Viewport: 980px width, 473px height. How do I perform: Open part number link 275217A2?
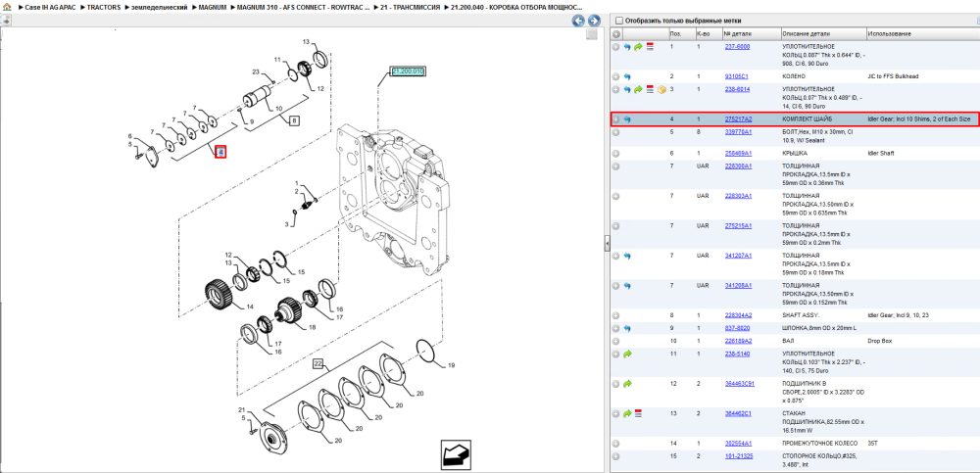tap(738, 119)
